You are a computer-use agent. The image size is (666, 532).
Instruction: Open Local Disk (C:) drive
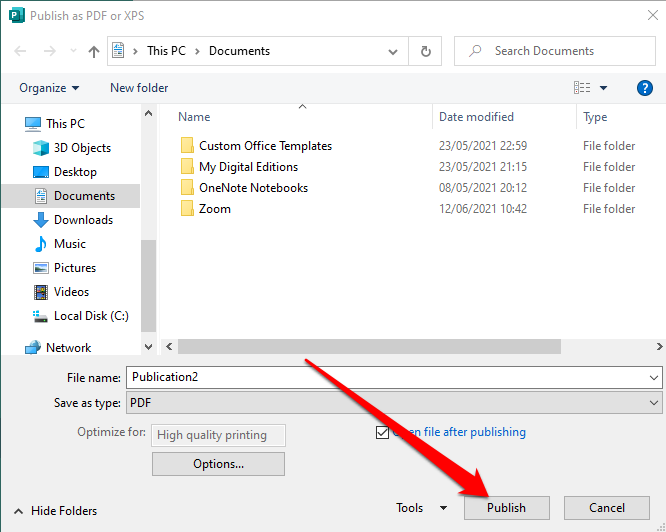click(x=91, y=316)
